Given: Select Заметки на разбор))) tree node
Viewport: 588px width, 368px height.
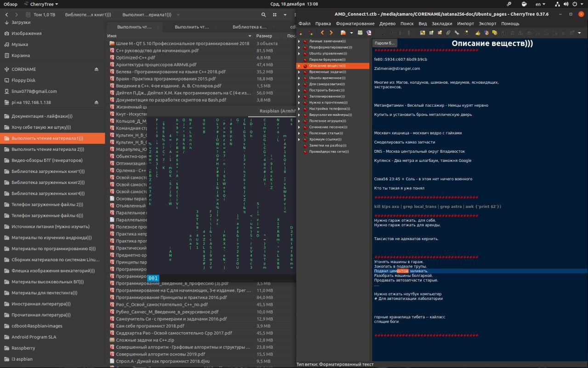Looking at the screenshot, I should (327, 145).
